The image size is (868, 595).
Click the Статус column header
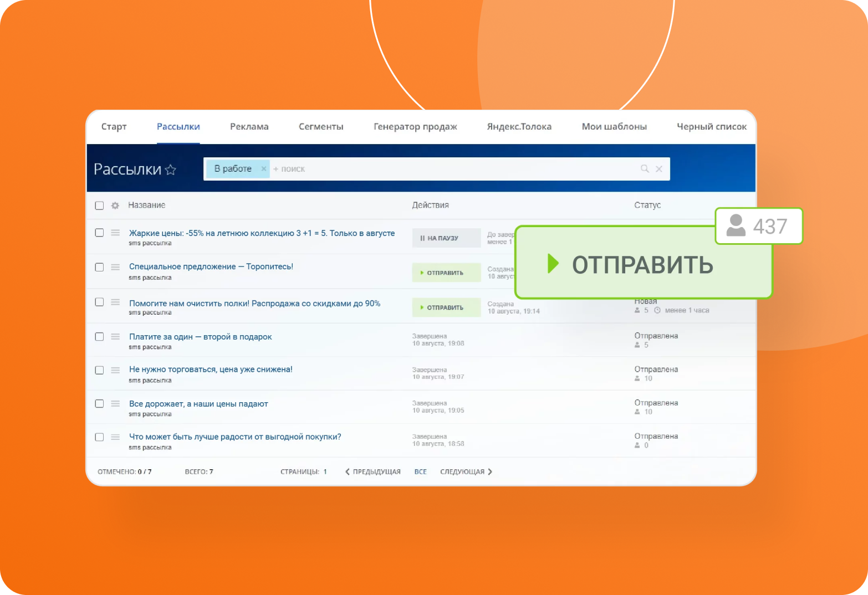647,206
